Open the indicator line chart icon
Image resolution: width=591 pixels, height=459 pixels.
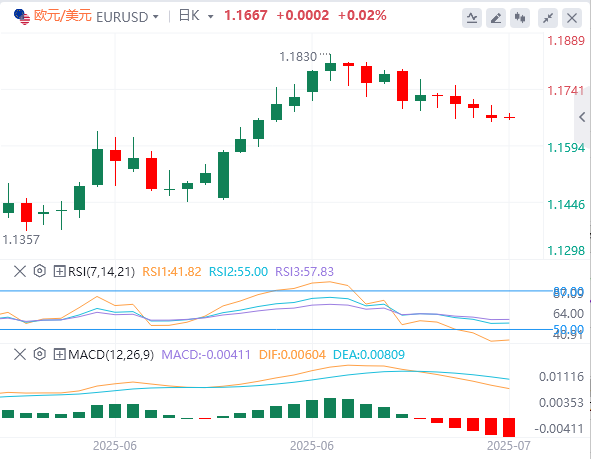472,17
